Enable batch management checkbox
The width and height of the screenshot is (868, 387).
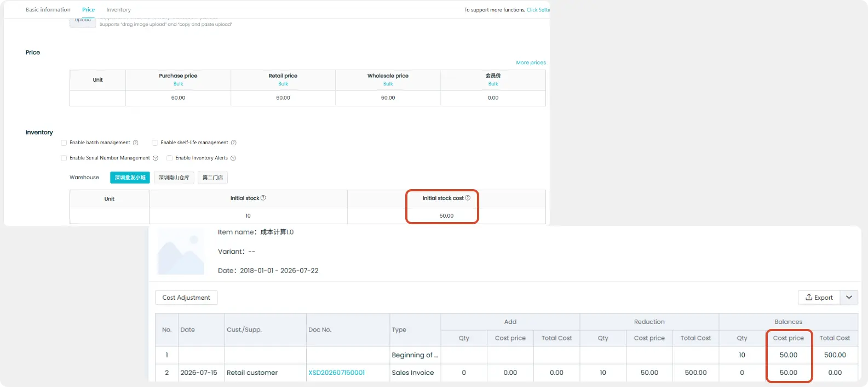[x=64, y=143]
